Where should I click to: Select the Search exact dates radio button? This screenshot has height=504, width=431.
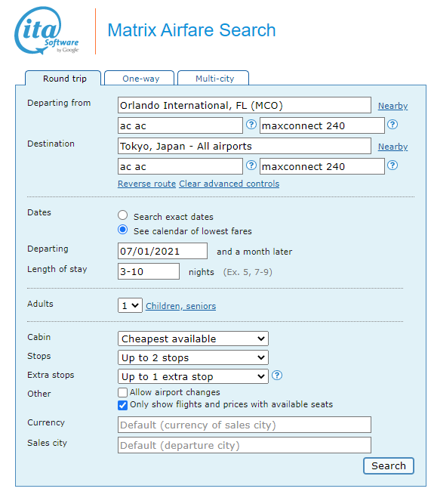(x=123, y=215)
